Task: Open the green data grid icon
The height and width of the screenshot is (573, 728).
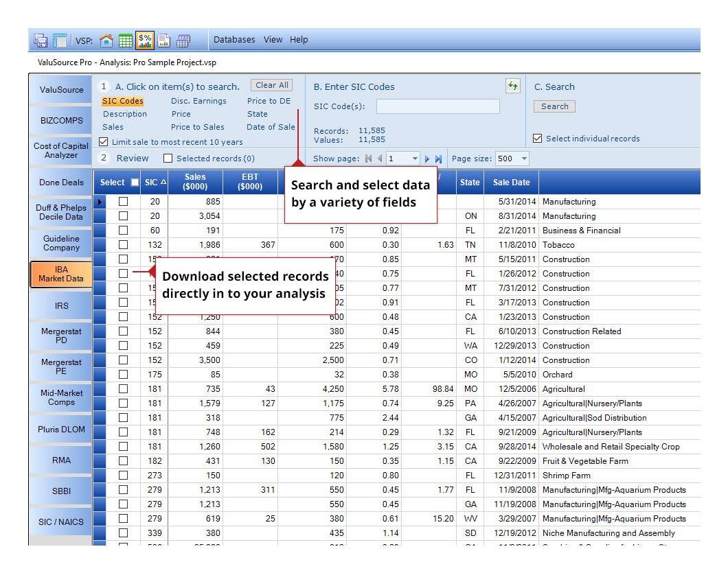Action: (126, 40)
